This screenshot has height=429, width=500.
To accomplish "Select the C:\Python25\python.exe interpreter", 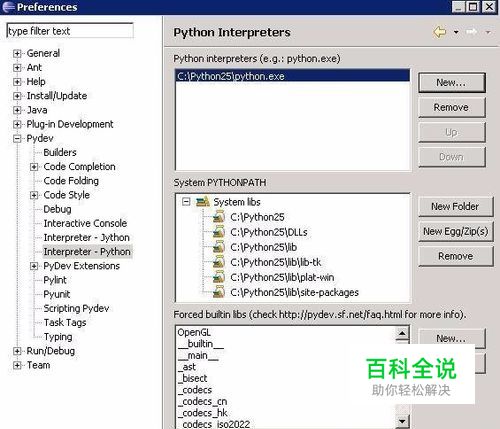I will coord(292,76).
